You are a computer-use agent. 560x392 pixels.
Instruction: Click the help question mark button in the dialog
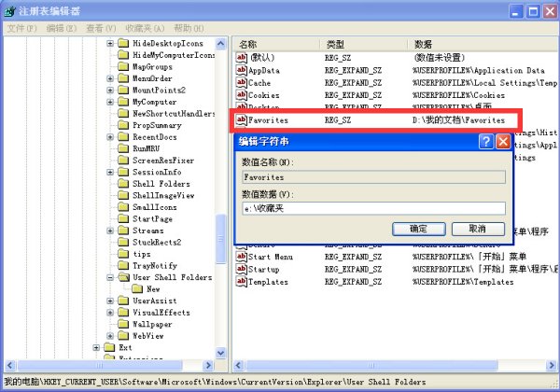pyautogui.click(x=486, y=142)
